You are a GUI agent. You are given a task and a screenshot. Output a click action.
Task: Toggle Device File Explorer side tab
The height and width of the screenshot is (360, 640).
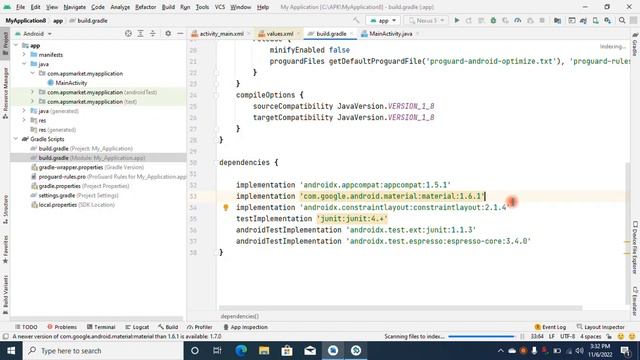click(x=635, y=248)
